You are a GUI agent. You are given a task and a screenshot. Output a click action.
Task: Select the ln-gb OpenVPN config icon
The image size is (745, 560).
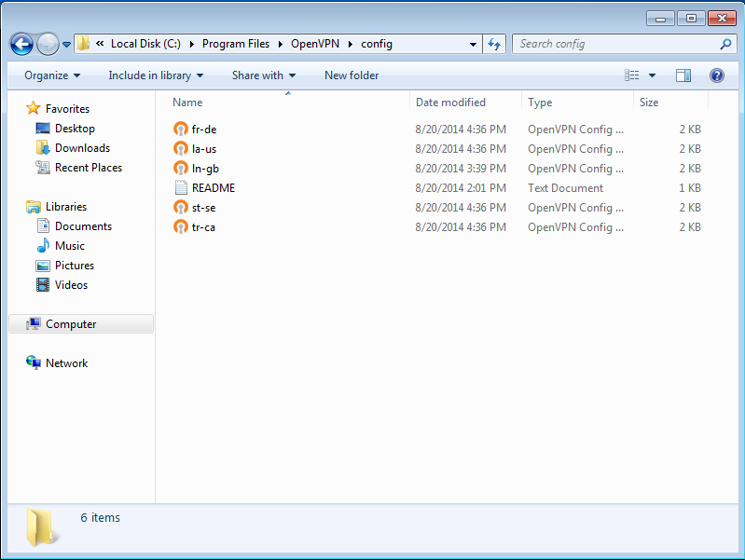click(x=181, y=168)
